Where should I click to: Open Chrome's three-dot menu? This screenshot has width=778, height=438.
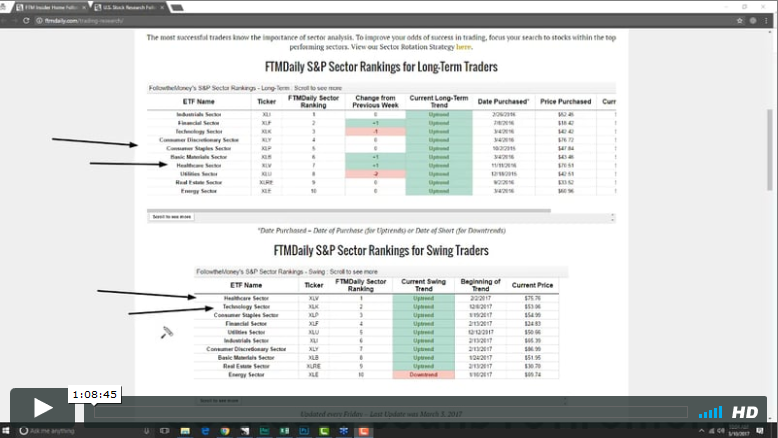pos(769,19)
